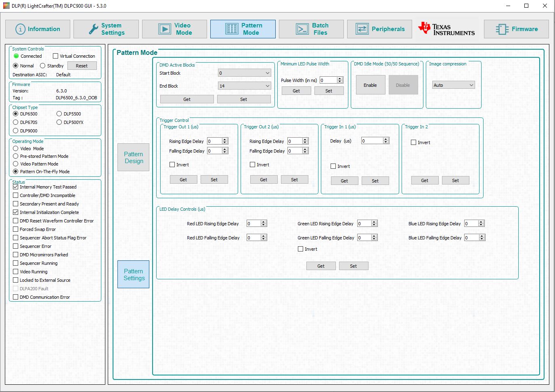This screenshot has height=392, width=555.
Task: Open the Image compression Auto dropdown
Action: pyautogui.click(x=453, y=85)
